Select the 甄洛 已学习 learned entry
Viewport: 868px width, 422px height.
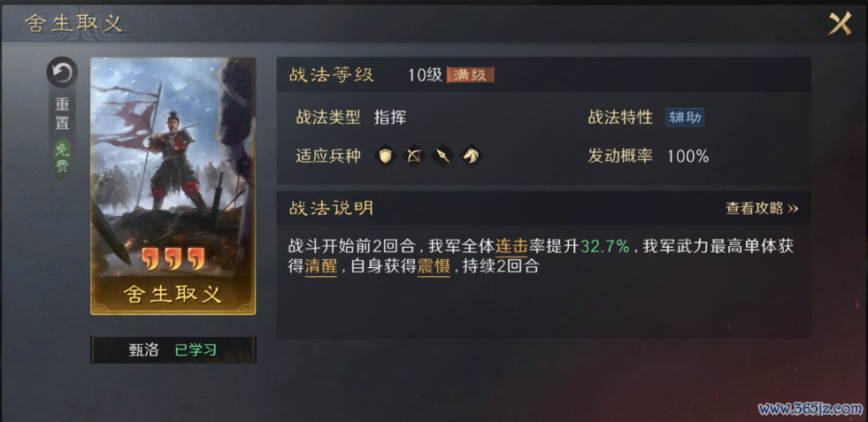(173, 350)
